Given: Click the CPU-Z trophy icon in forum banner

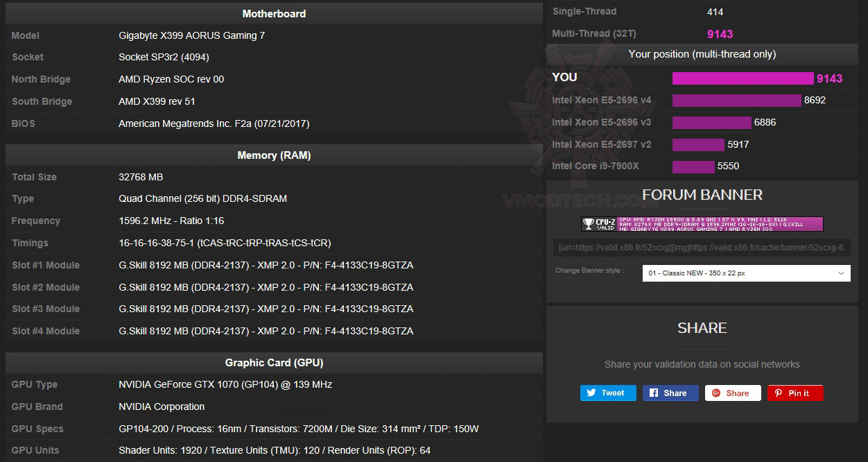Looking at the screenshot, I should (589, 224).
